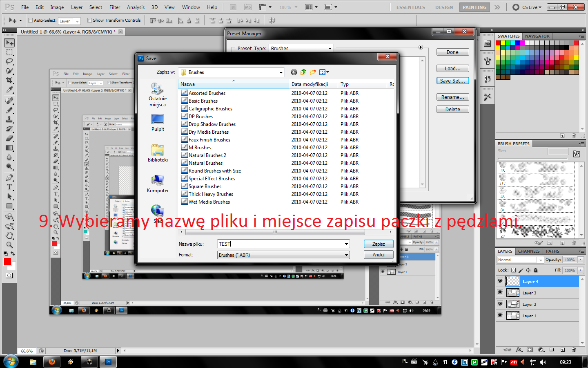
Task: Select the Rectangle shape tool
Action: click(x=9, y=206)
